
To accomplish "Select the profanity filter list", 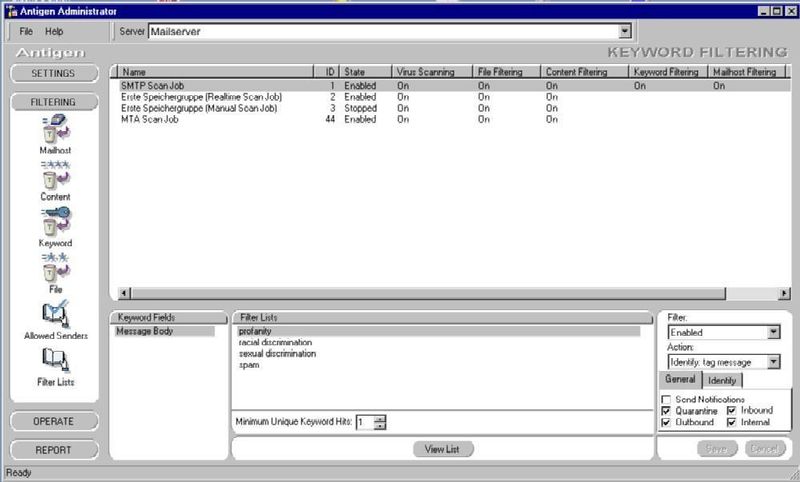I will [x=439, y=332].
